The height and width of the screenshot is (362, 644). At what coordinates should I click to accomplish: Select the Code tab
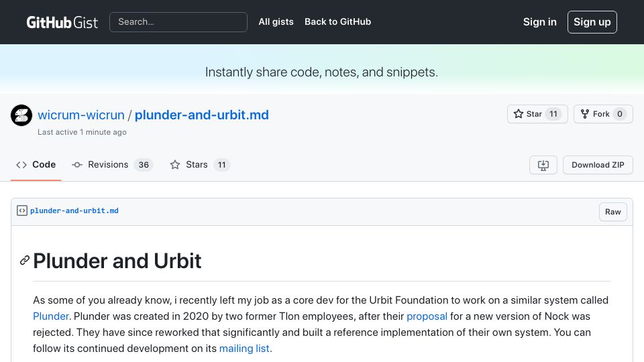tap(36, 165)
